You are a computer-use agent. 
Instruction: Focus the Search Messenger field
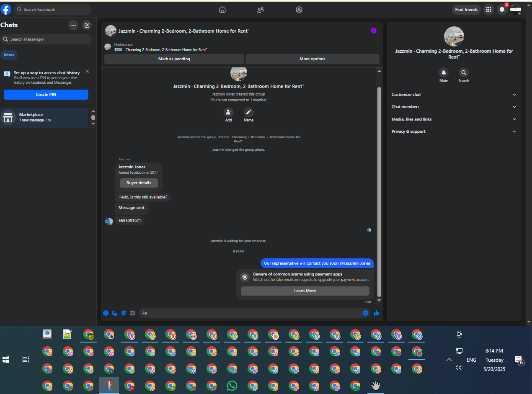pyautogui.click(x=46, y=39)
